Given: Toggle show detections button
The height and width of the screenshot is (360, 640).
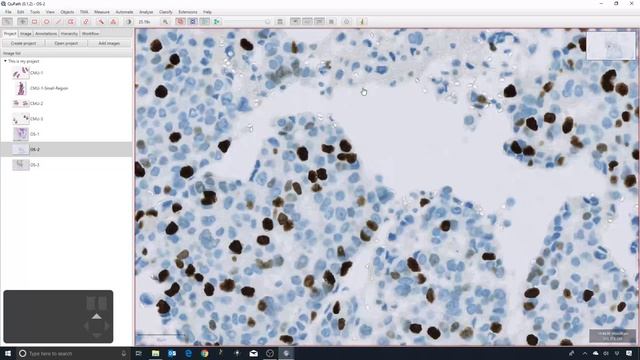Looking at the screenshot, I should click(205, 21).
